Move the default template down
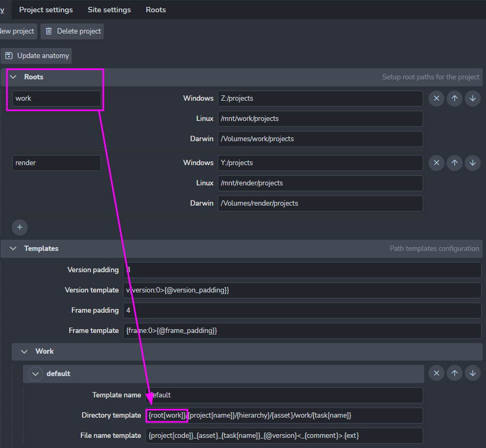 click(x=472, y=373)
